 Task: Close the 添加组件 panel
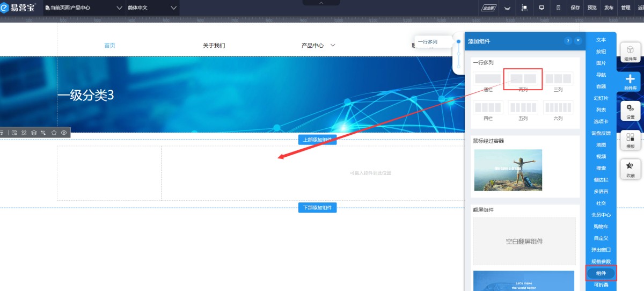click(578, 41)
